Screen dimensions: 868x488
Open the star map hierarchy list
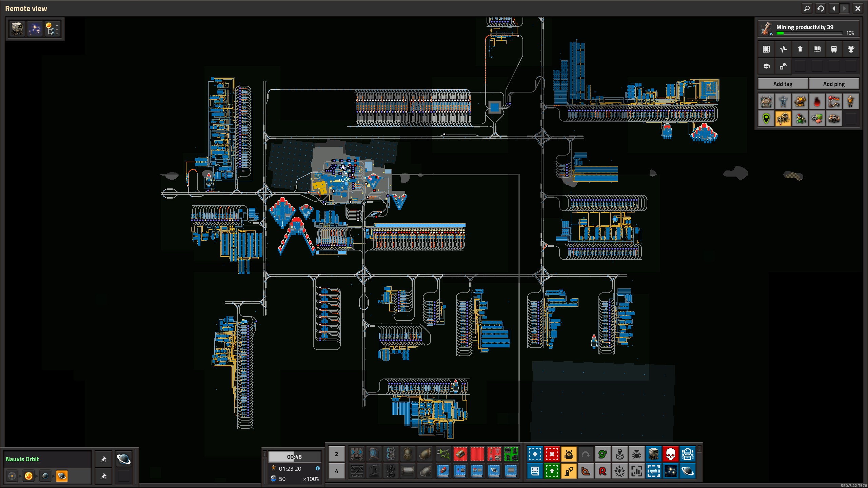click(x=53, y=29)
